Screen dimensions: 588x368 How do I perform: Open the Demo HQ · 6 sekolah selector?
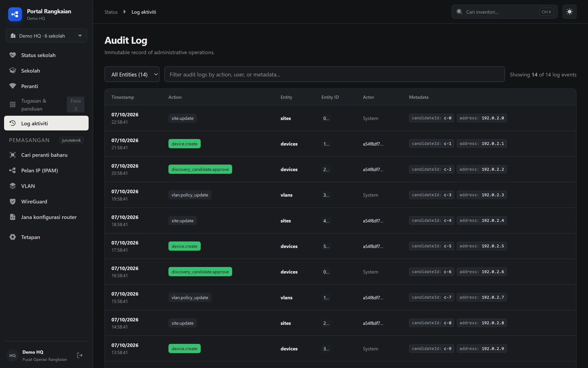click(x=46, y=36)
